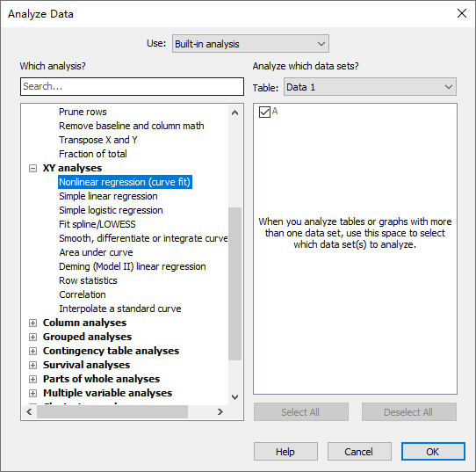Expand Multiple variable analyses group
476x472 pixels.
pos(32,394)
